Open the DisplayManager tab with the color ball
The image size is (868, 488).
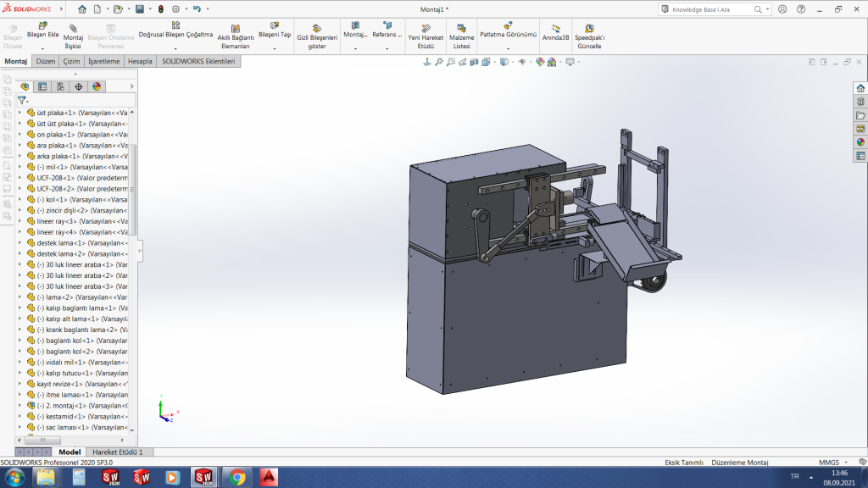click(97, 86)
